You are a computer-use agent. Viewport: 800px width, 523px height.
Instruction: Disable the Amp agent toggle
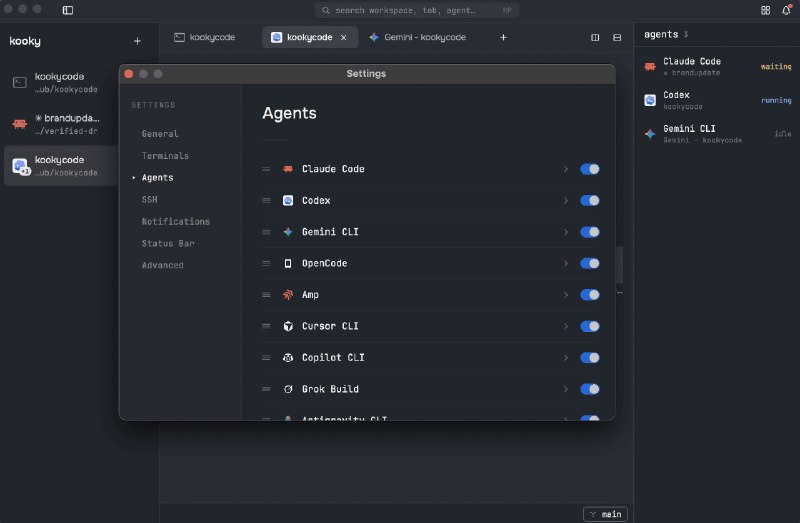(590, 295)
